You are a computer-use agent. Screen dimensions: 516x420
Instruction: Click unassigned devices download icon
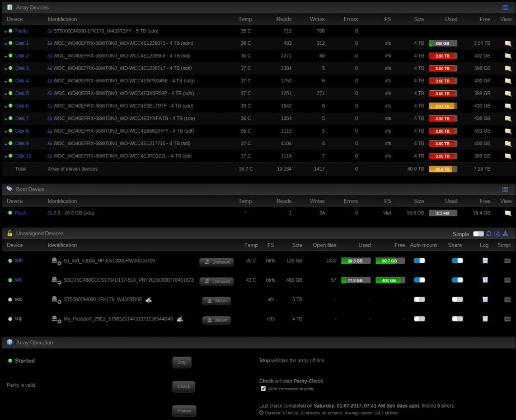tap(505, 234)
